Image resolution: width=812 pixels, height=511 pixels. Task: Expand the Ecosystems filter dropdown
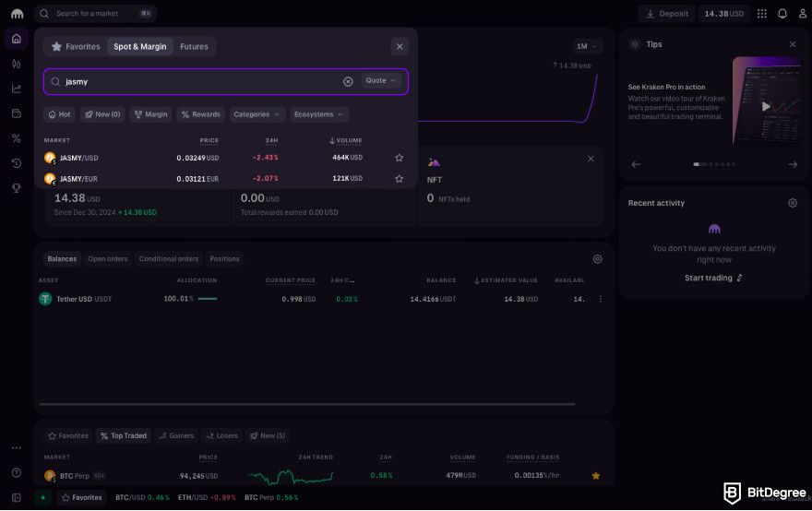click(318, 114)
